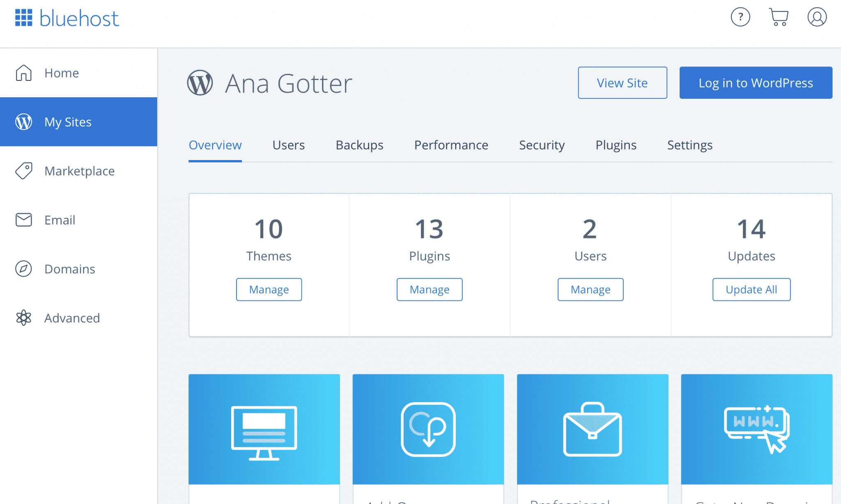Click the number 14 above Updates
Screen dimensions: 841x504
click(x=751, y=229)
